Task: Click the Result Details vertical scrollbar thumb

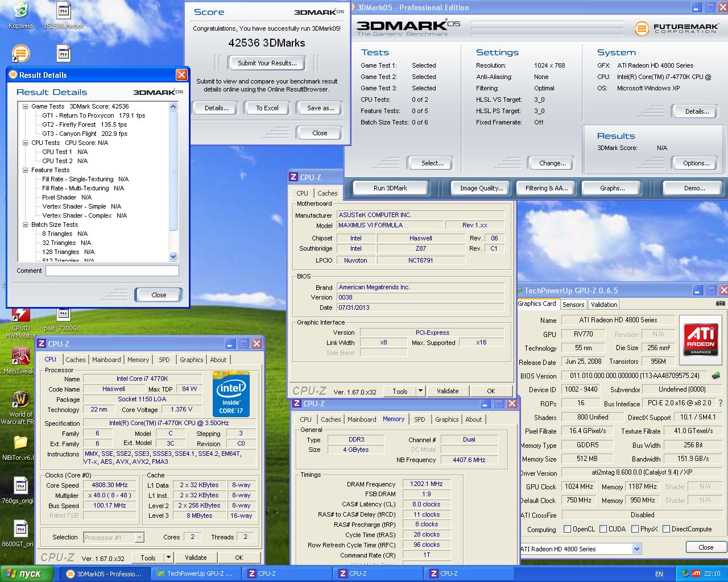Action: (173, 172)
